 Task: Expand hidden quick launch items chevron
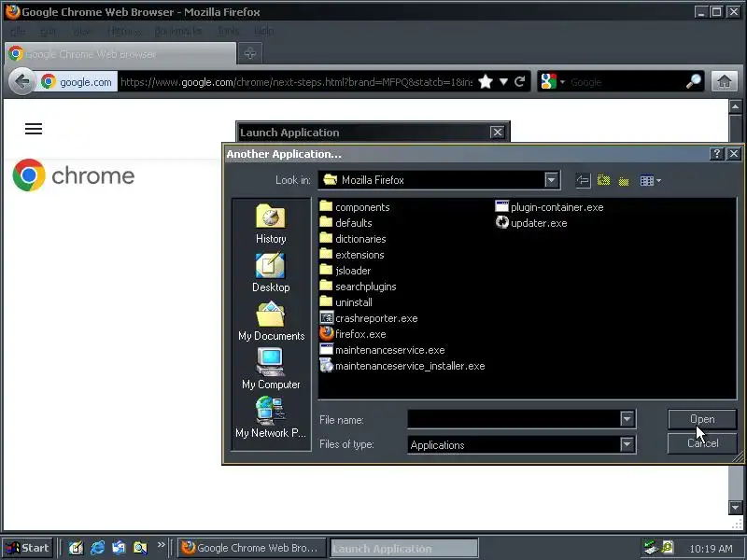[161, 544]
